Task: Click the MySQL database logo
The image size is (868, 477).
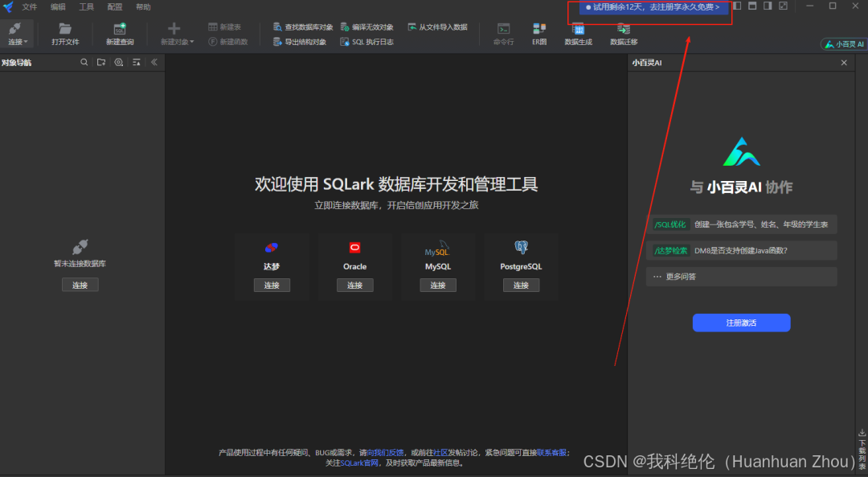Action: coord(437,249)
